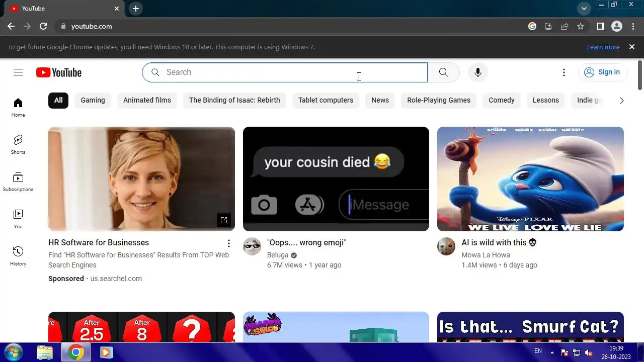Open the Windows Start menu
The image size is (644, 362).
[12, 352]
